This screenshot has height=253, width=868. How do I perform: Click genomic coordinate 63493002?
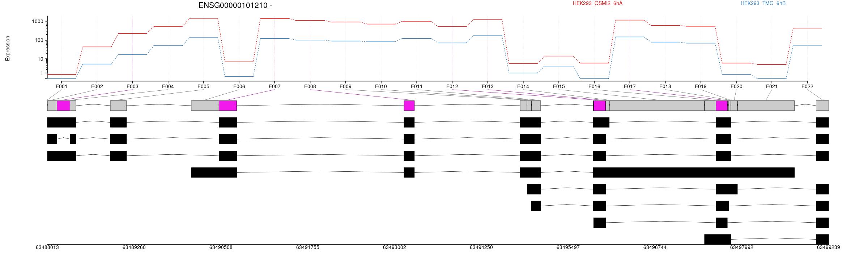394,248
